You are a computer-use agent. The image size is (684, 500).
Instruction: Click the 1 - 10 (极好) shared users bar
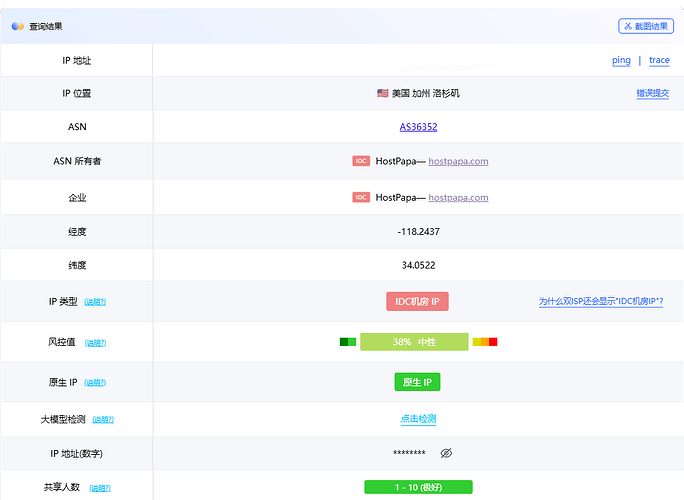tap(418, 487)
